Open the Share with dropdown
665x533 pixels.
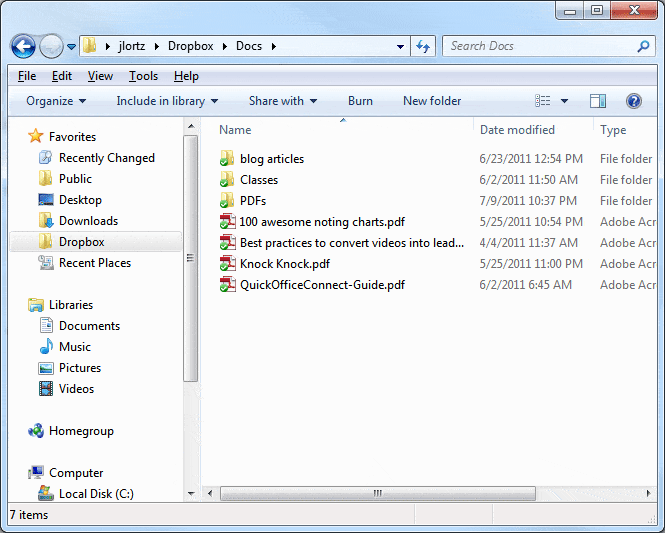click(283, 101)
